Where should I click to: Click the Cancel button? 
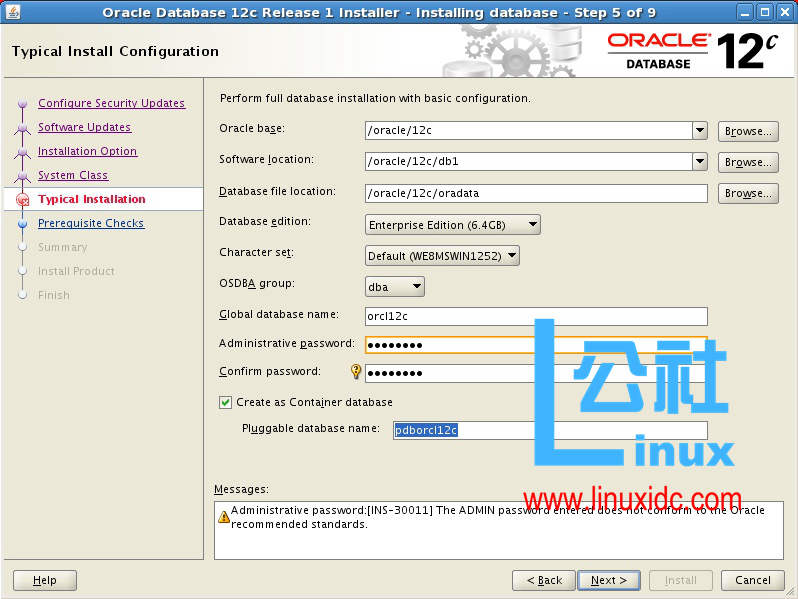[x=753, y=580]
